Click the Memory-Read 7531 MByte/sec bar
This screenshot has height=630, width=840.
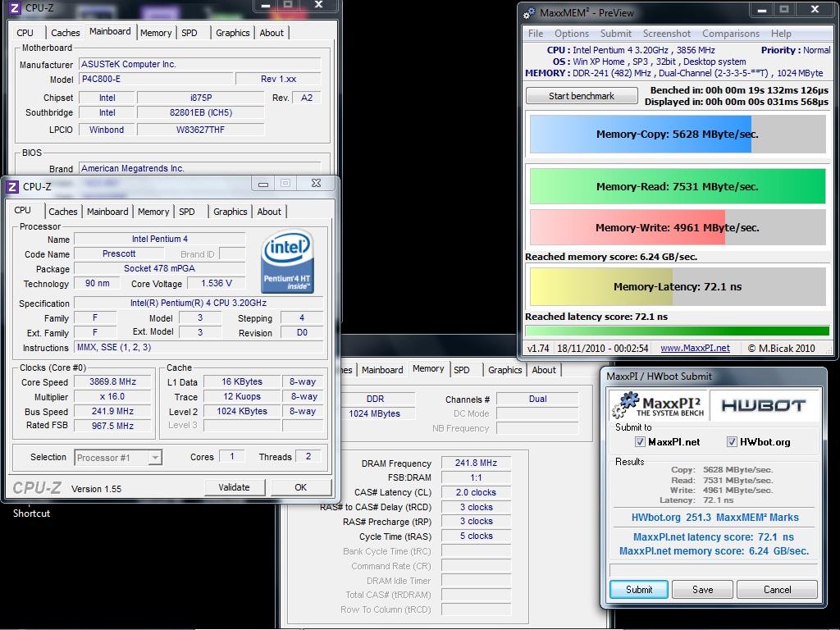pyautogui.click(x=678, y=186)
